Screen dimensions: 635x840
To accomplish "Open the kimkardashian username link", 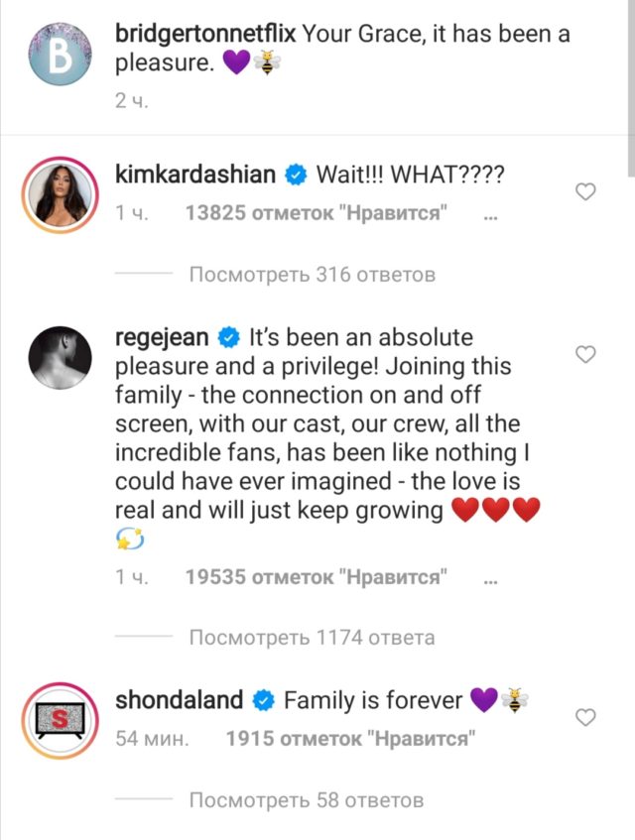I will tap(195, 176).
